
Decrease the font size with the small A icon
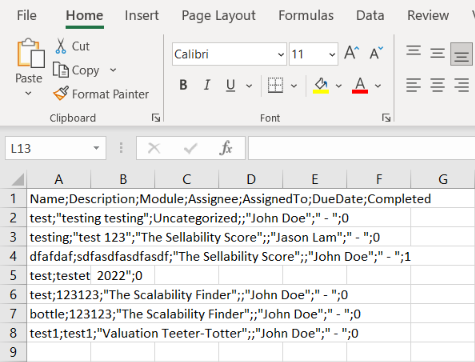(x=377, y=53)
